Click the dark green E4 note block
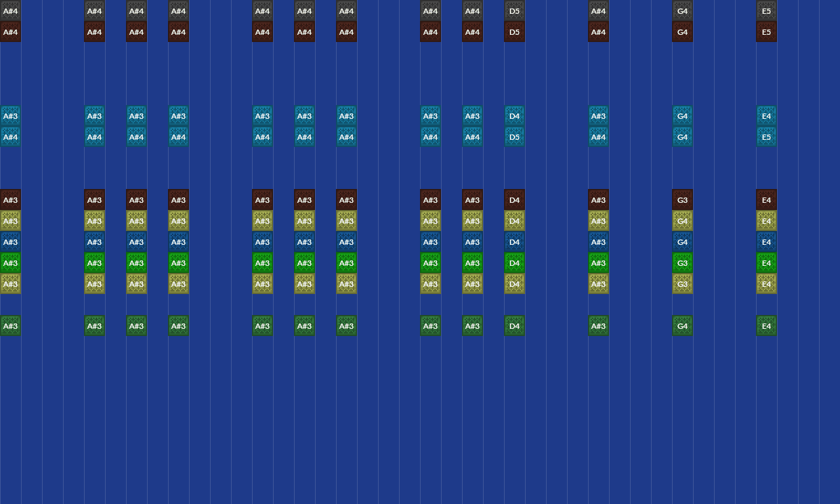This screenshot has width=840, height=504. pos(766,325)
